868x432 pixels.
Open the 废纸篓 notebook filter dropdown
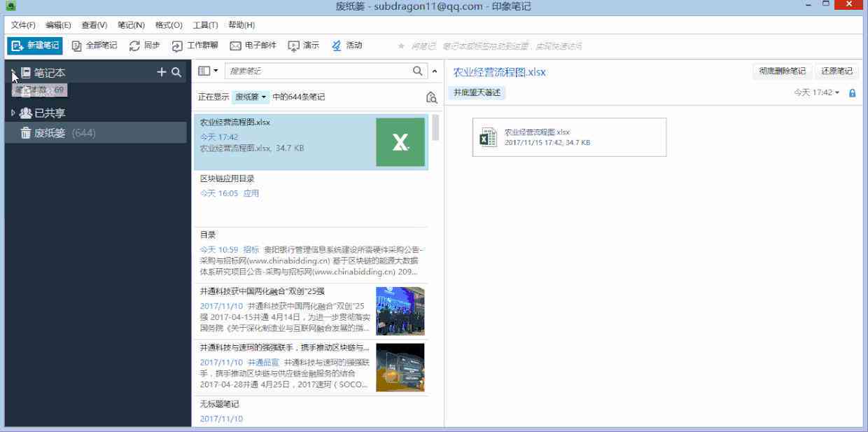pyautogui.click(x=251, y=97)
